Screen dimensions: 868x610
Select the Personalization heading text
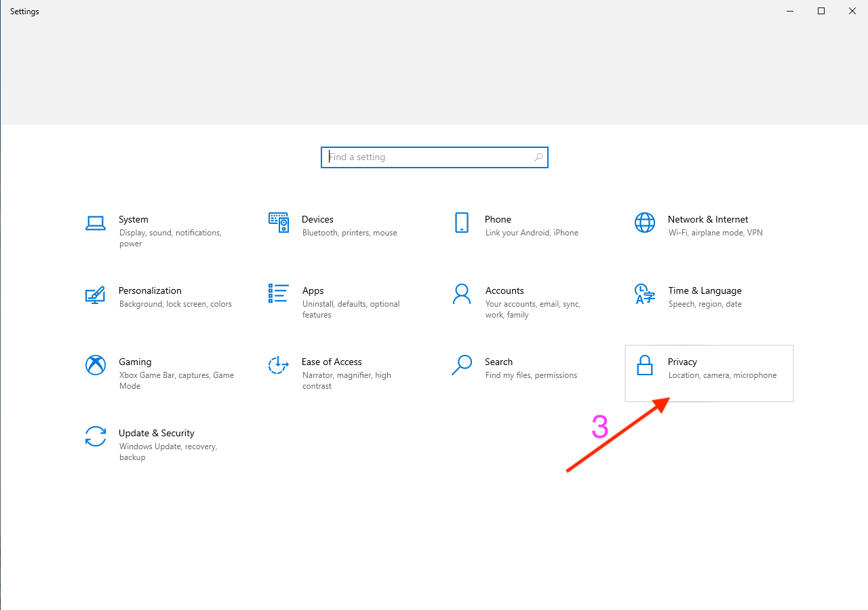click(x=150, y=290)
